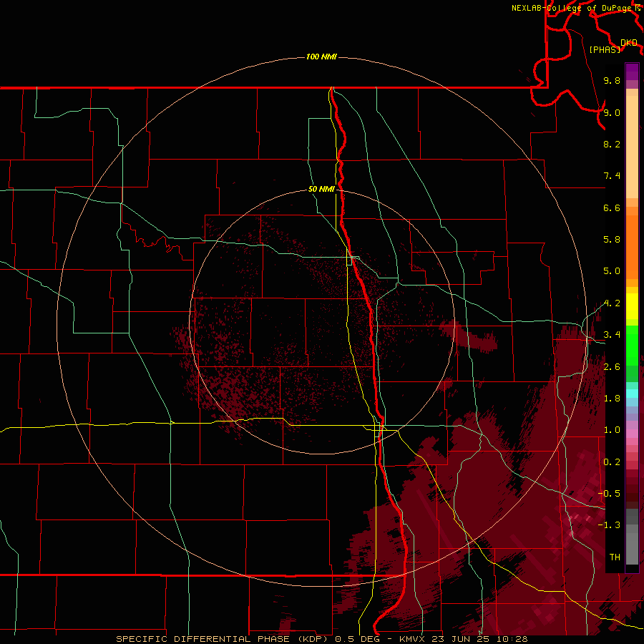This screenshot has width=644, height=644.
Task: Click the -0.5 scale value
Action: pyautogui.click(x=609, y=494)
